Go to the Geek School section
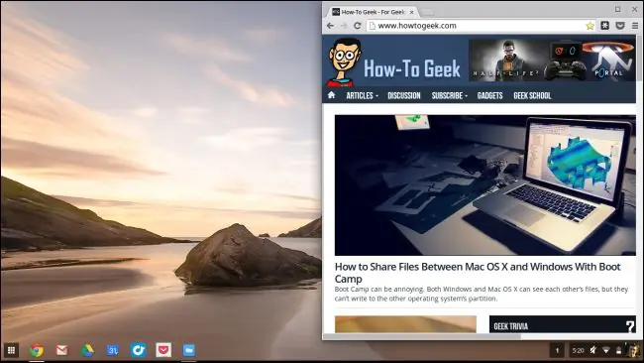Image resolution: width=644 pixels, height=363 pixels. [x=532, y=96]
